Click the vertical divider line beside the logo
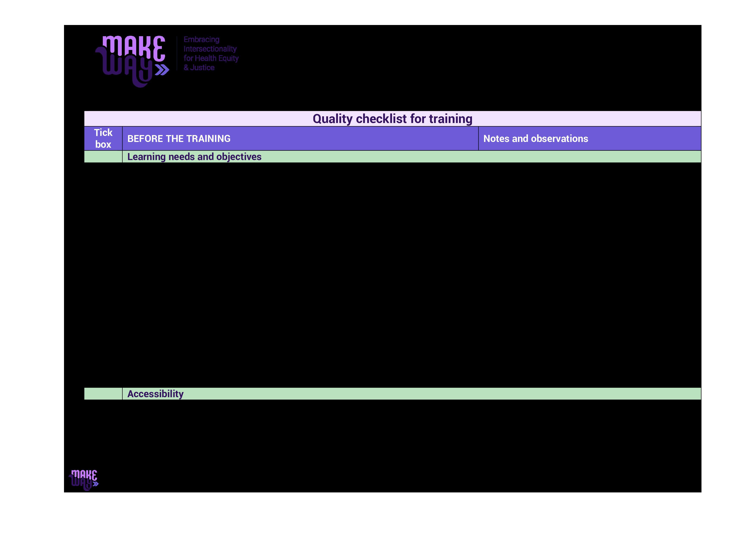 pos(177,53)
